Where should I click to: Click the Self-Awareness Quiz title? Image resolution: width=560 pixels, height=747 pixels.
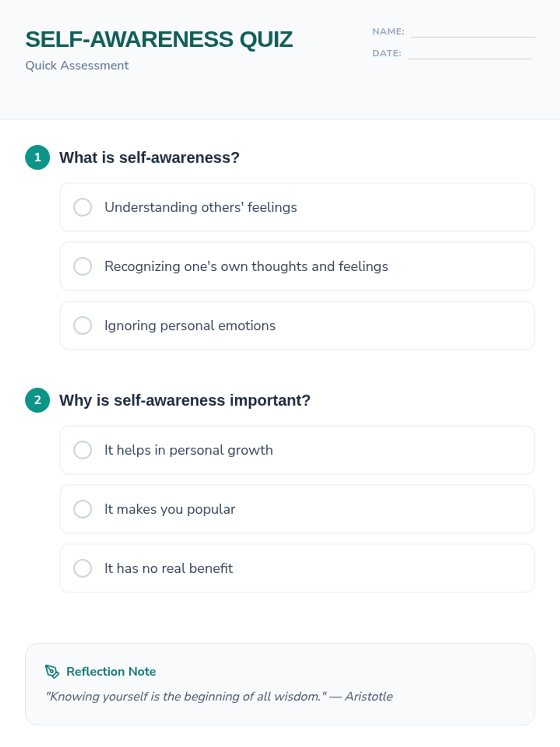(x=159, y=39)
